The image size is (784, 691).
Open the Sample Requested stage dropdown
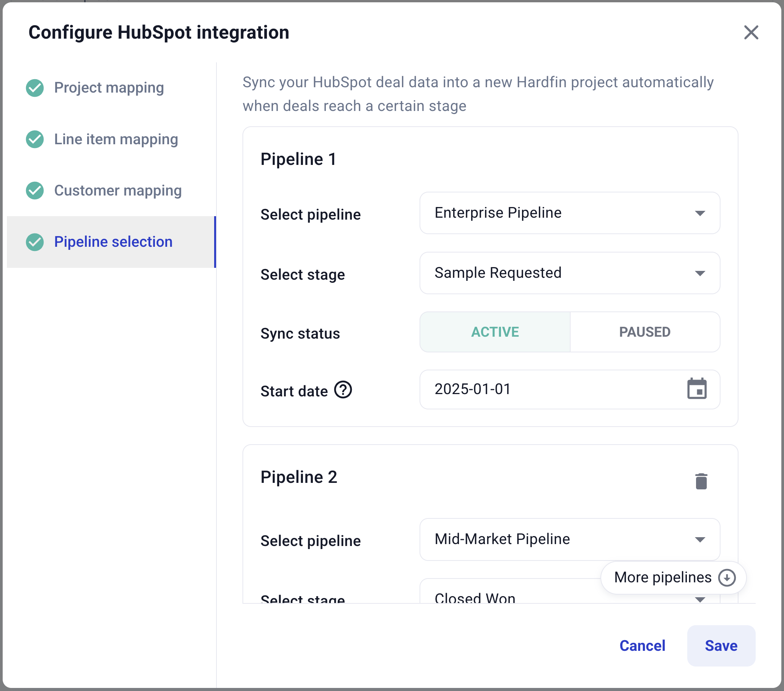coord(569,273)
